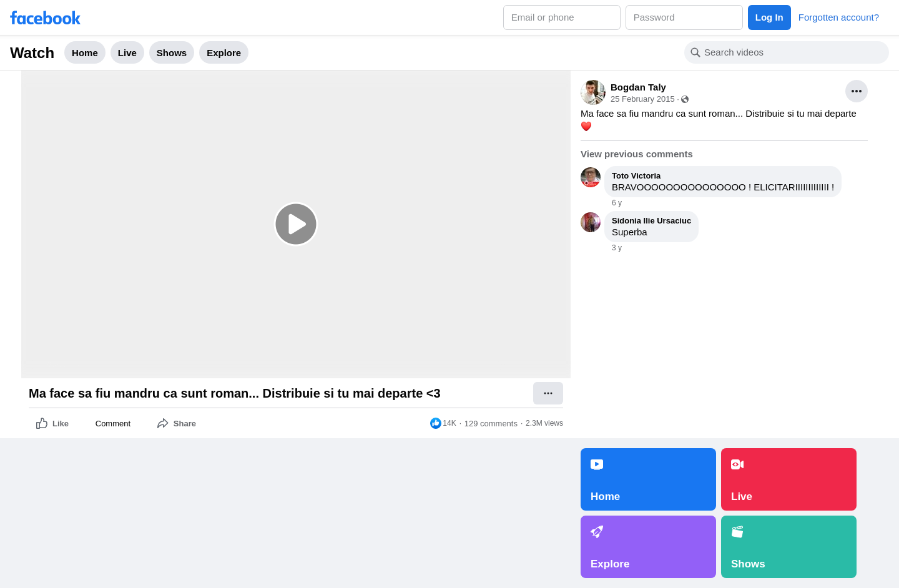Select the Home tab in Watch
Image resolution: width=899 pixels, height=588 pixels.
[x=85, y=52]
